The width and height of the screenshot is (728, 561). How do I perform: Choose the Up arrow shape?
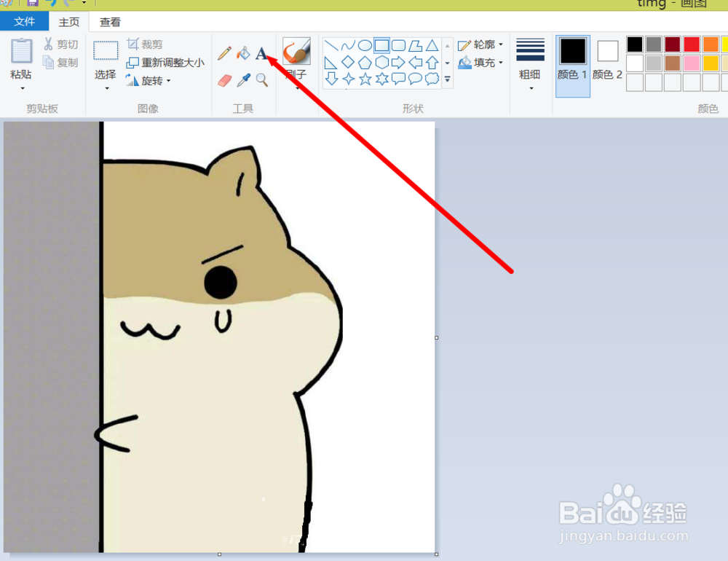(432, 62)
